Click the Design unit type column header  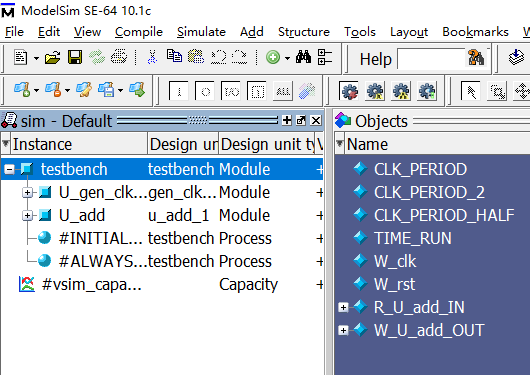pyautogui.click(x=267, y=144)
